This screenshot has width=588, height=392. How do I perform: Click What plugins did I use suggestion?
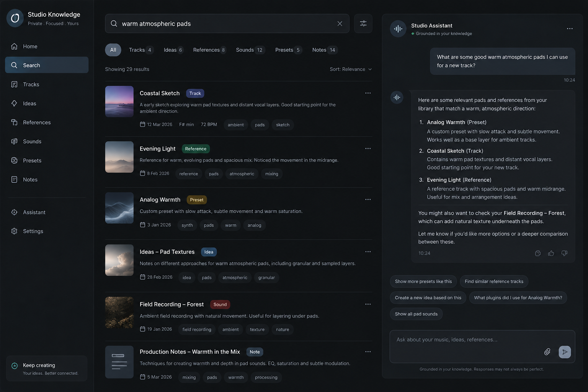[518, 298]
